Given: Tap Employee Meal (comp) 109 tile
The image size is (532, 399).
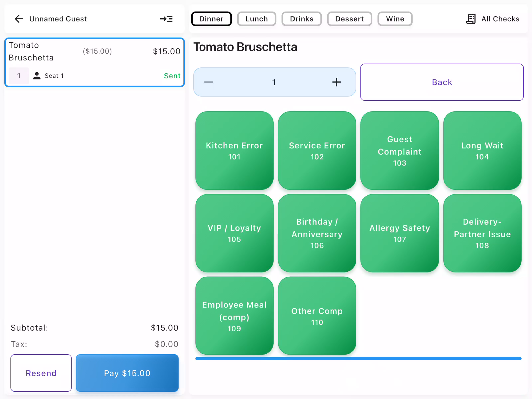Looking at the screenshot, I should (x=234, y=316).
